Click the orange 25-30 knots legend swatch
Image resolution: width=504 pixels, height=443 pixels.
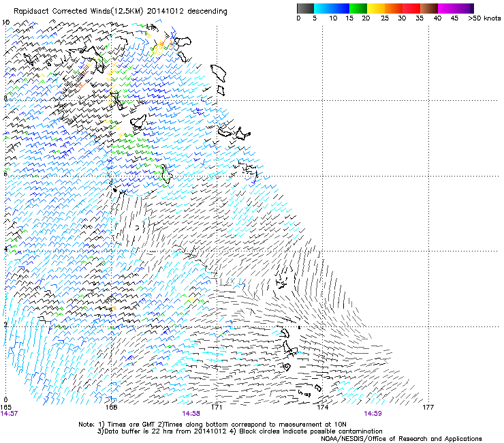(394, 8)
